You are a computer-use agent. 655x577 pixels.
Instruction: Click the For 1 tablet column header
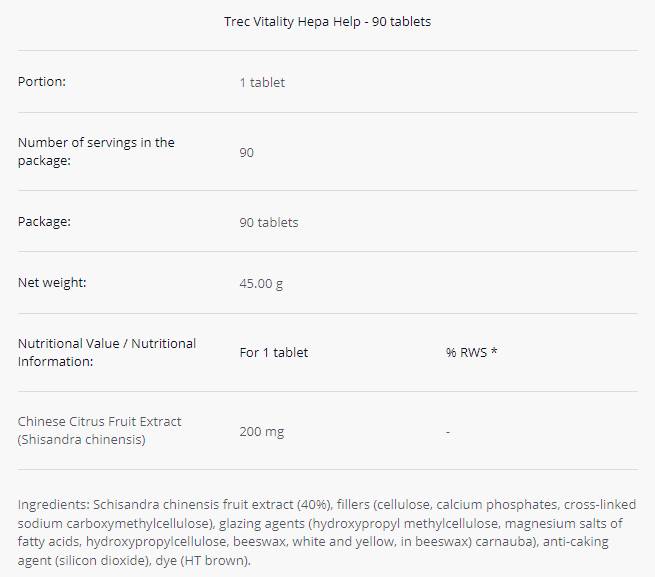click(274, 352)
